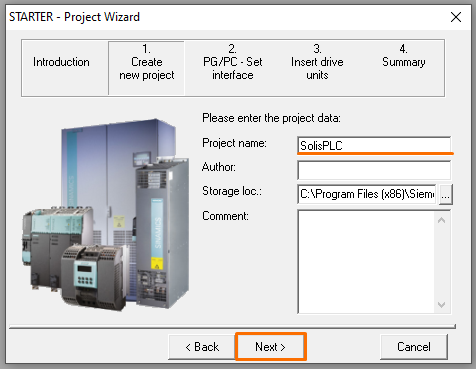Click the 'Storage loc.:' label
This screenshot has height=369, width=476.
point(232,191)
